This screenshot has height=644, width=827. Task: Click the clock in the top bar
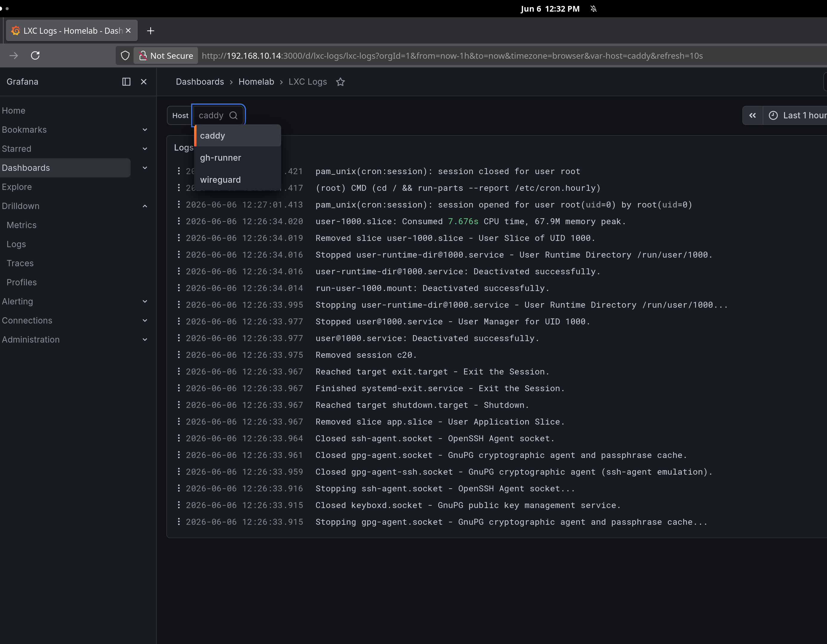pyautogui.click(x=550, y=9)
